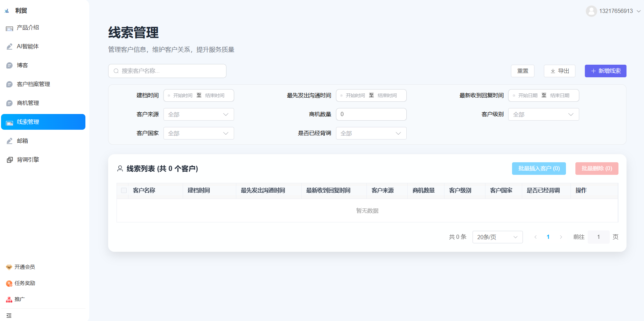This screenshot has height=321, width=644.
Task: Click the 客户档案管理 sidebar icon
Action: [9, 84]
